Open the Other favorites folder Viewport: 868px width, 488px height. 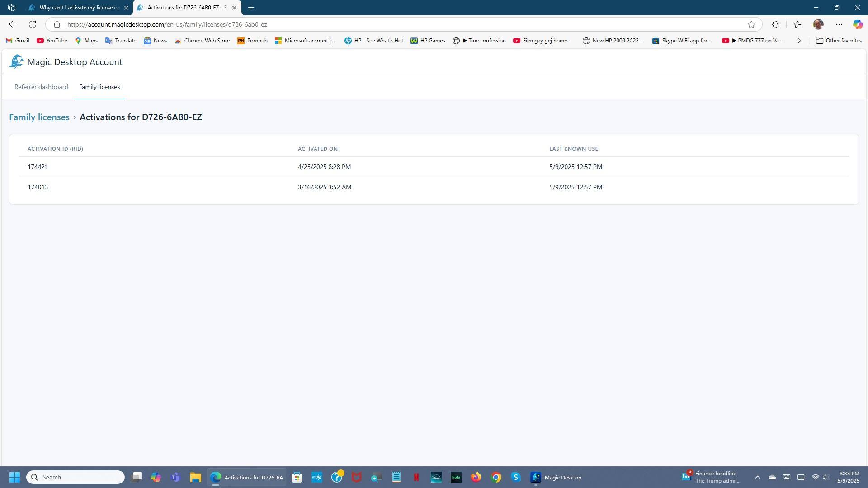click(x=839, y=41)
